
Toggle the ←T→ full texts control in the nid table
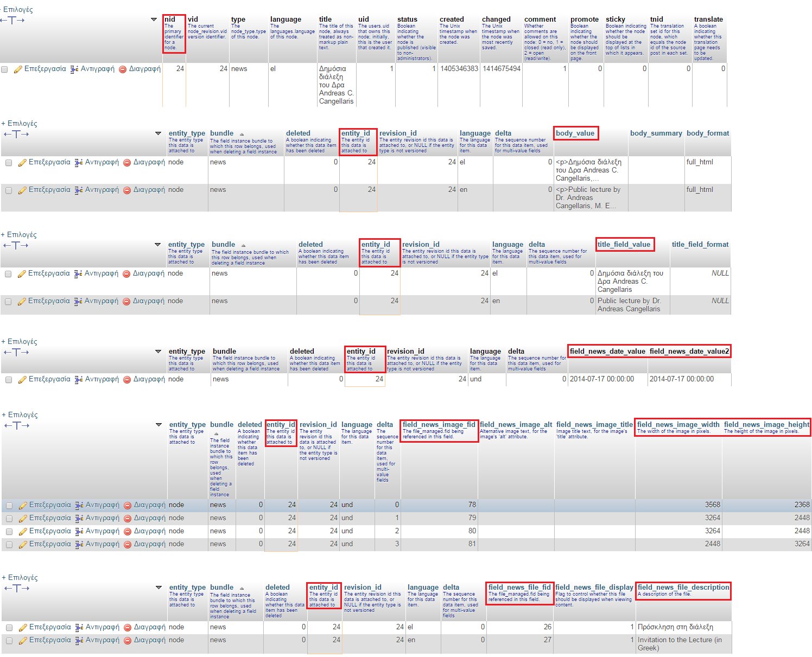pyautogui.click(x=12, y=20)
